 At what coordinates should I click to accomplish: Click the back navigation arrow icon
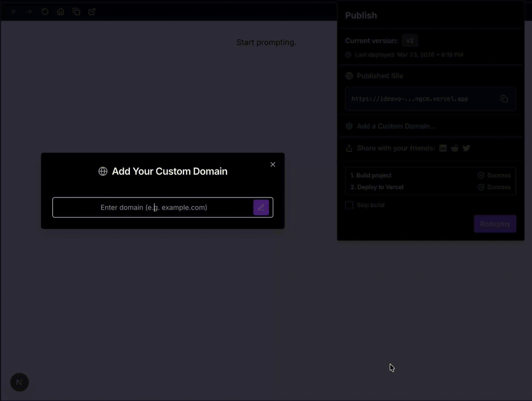pos(14,12)
